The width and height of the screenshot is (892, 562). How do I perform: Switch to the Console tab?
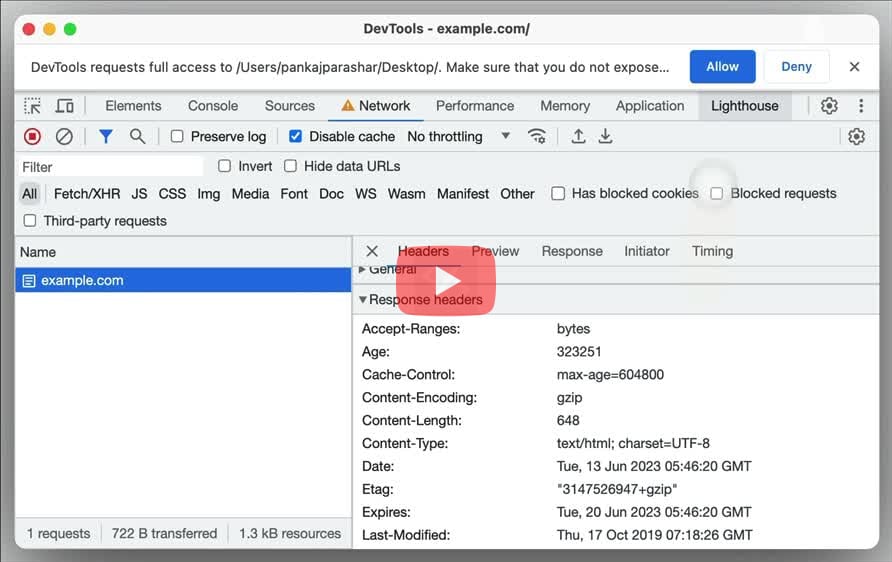[x=213, y=106]
